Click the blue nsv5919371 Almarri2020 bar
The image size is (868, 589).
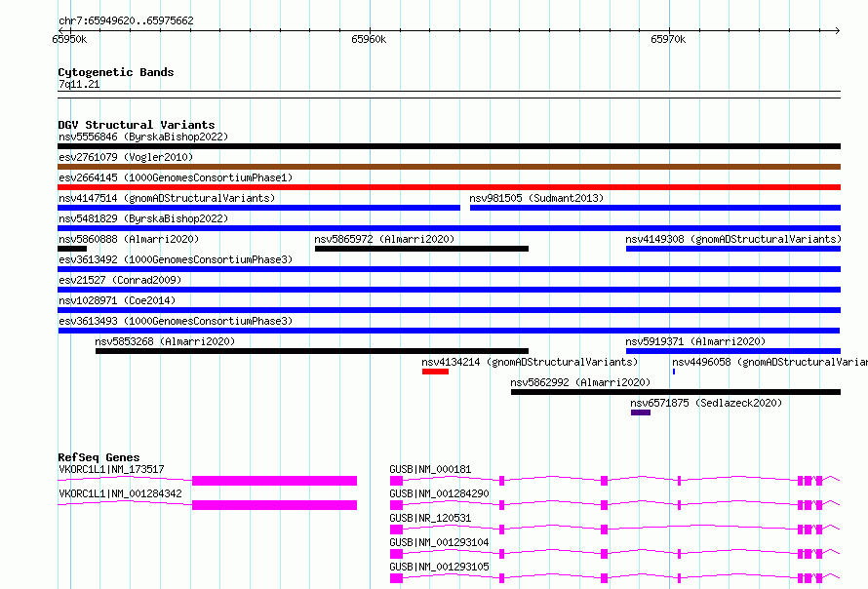[x=733, y=351]
